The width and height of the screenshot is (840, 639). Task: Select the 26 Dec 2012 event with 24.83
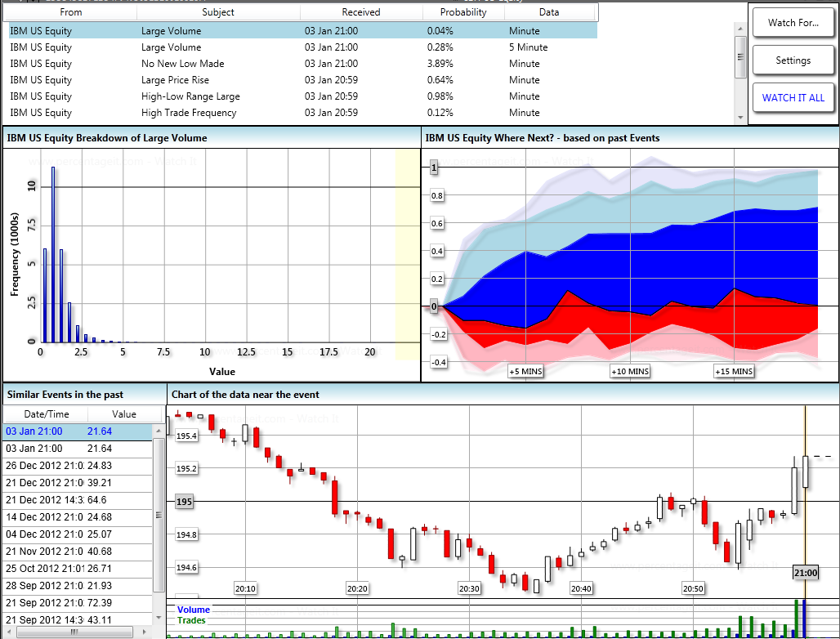[x=78, y=466]
